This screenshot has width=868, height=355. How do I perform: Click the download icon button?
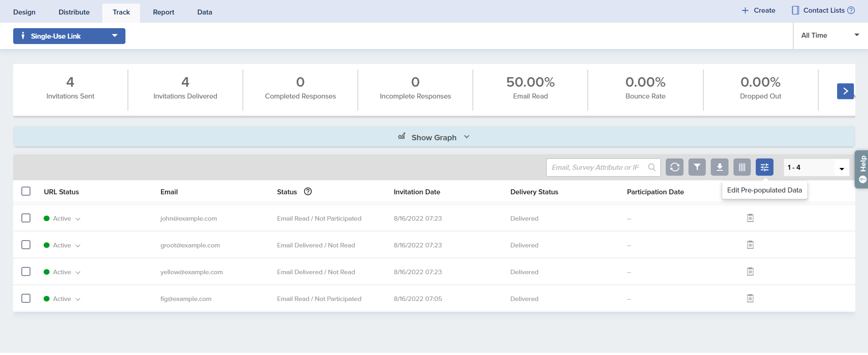tap(719, 167)
